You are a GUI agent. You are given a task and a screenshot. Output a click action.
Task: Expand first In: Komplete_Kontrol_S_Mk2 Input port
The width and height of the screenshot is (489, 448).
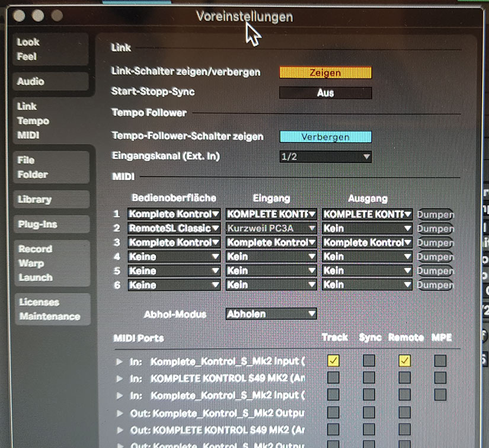[119, 361]
